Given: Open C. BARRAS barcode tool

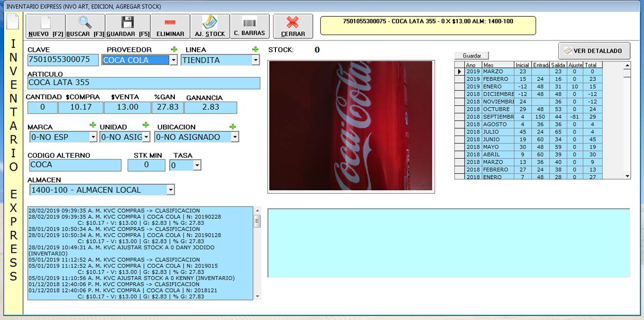Looking at the screenshot, I should [x=250, y=26].
